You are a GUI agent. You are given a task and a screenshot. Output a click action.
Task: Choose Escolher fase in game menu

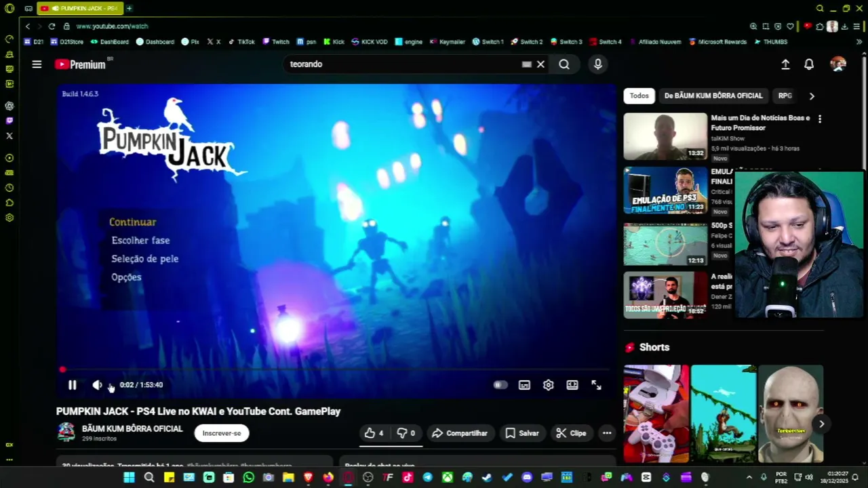coord(140,241)
